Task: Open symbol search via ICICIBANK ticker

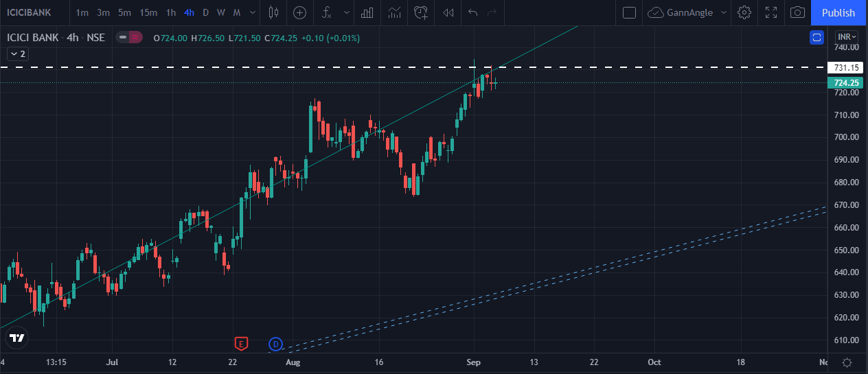Action: tap(29, 12)
